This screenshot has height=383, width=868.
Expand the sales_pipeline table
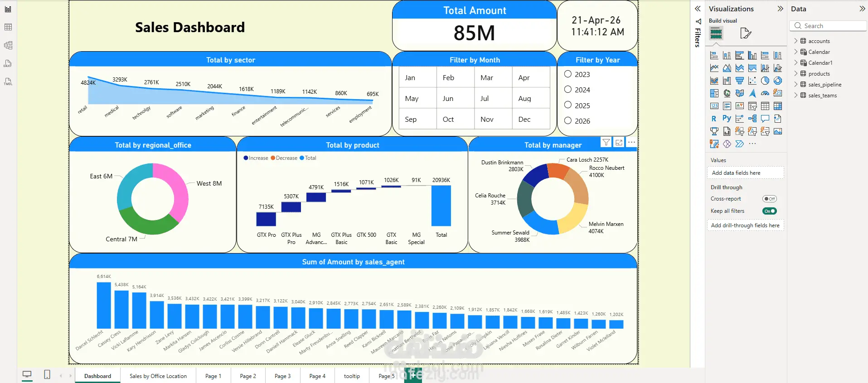(795, 84)
